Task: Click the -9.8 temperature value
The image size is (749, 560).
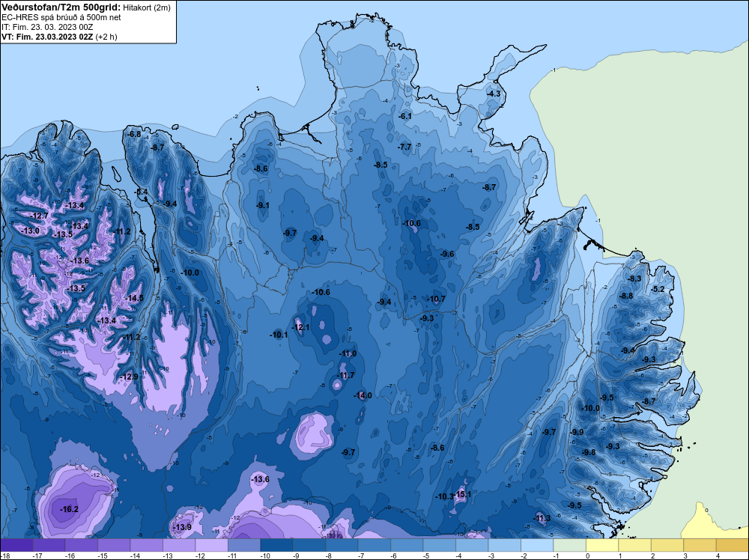Action: [x=589, y=452]
